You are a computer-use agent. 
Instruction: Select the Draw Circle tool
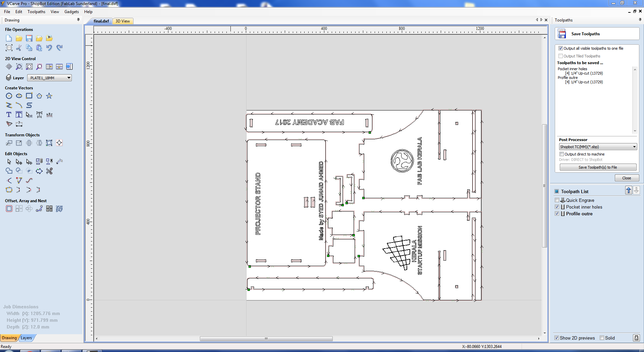9,96
